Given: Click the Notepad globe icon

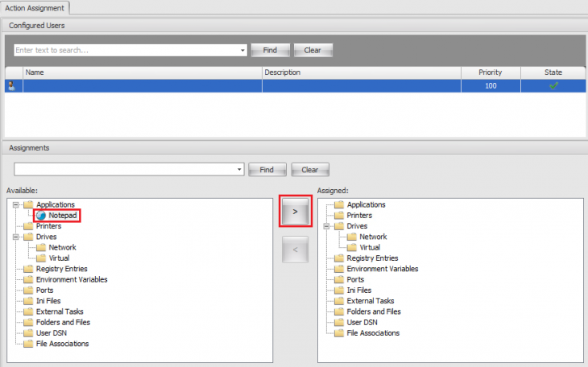Looking at the screenshot, I should pyautogui.click(x=41, y=216).
